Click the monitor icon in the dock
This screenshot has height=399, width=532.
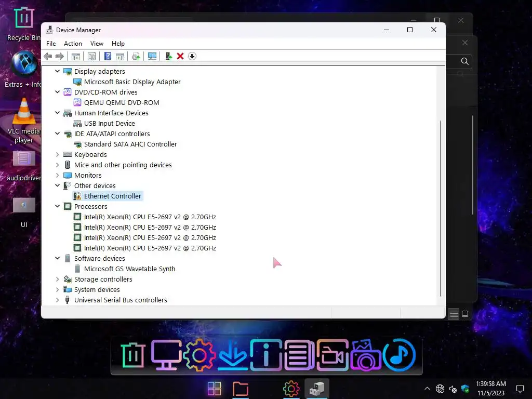coord(166,355)
